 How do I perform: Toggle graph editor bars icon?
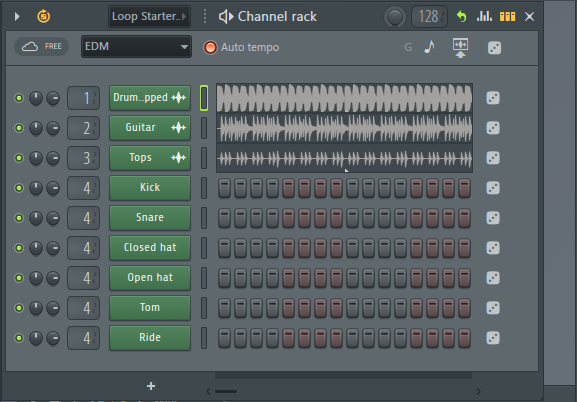click(x=485, y=17)
